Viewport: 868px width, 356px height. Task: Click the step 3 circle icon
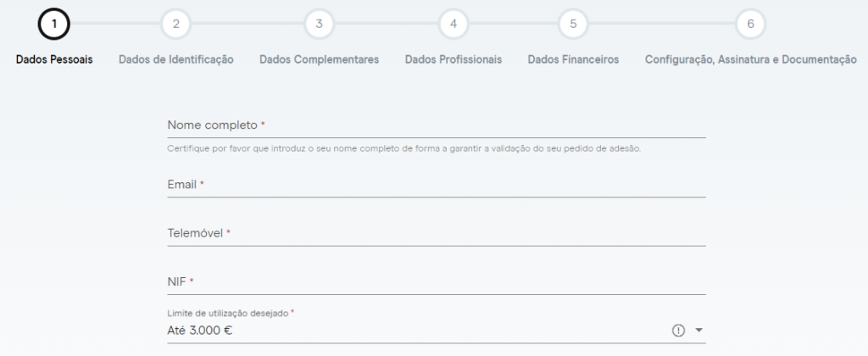click(x=319, y=24)
